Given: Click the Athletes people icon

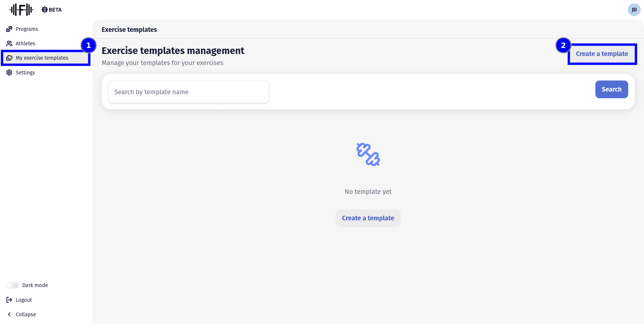Looking at the screenshot, I should pos(9,44).
